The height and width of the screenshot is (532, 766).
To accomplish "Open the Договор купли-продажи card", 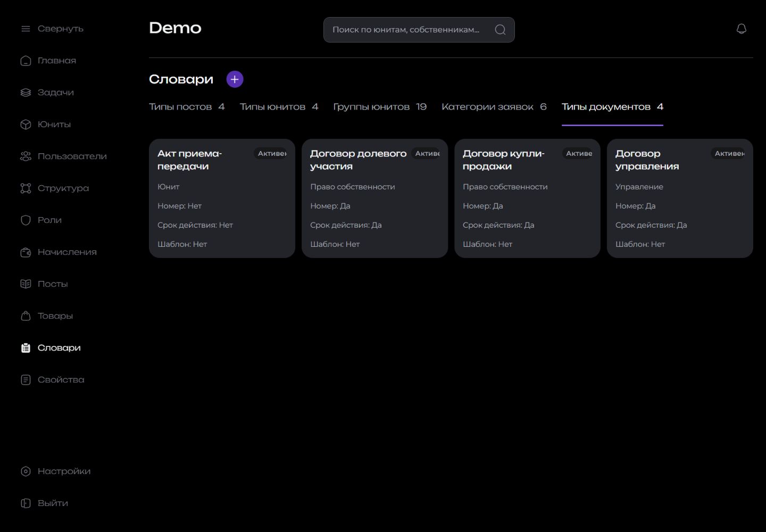I will 527,198.
